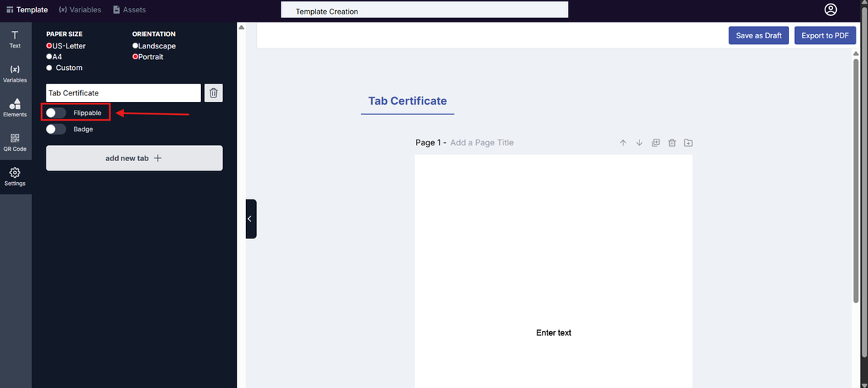The width and height of the screenshot is (868, 388).
Task: Open the QR Code sidebar tool
Action: [15, 142]
